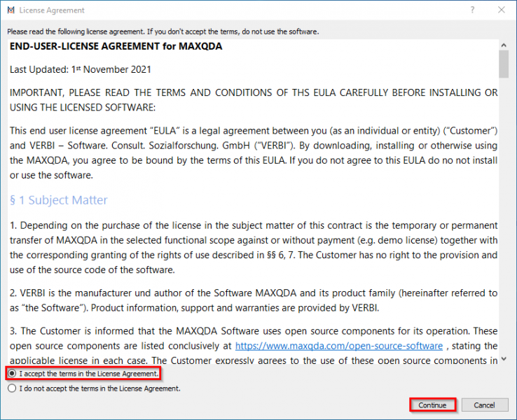Viewport: 517px width, 420px height.
Task: Click the 'USING THE LICENSED SOFTWARE:' text
Action: (x=83, y=107)
